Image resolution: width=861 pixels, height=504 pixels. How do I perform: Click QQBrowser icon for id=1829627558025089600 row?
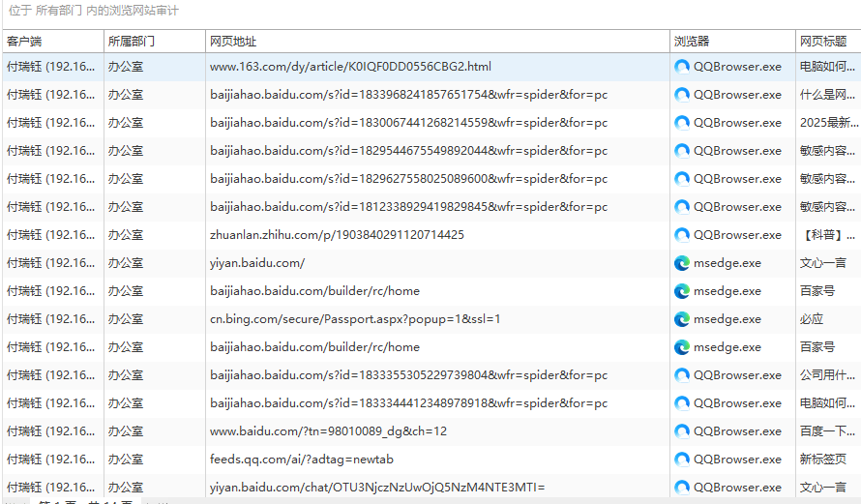point(681,179)
